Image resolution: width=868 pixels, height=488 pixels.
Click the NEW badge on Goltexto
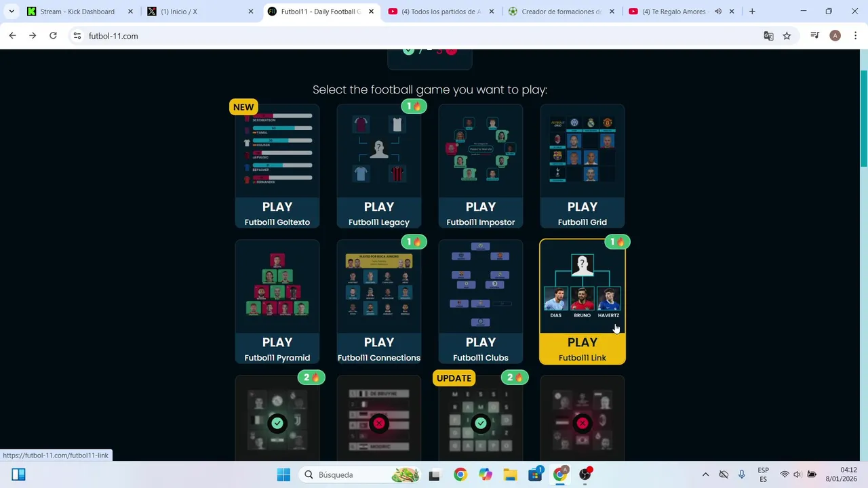(243, 106)
